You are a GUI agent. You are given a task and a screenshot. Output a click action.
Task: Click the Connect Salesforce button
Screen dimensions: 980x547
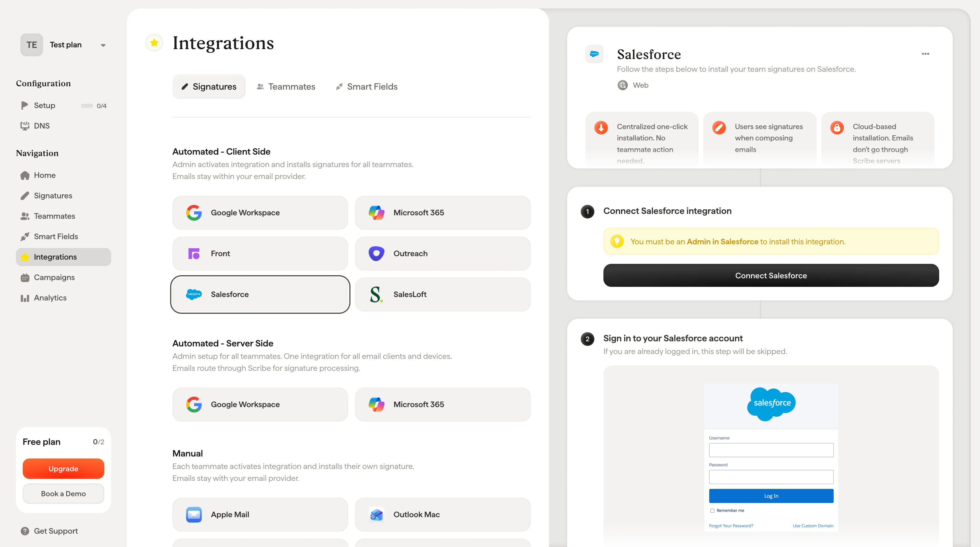pos(771,275)
